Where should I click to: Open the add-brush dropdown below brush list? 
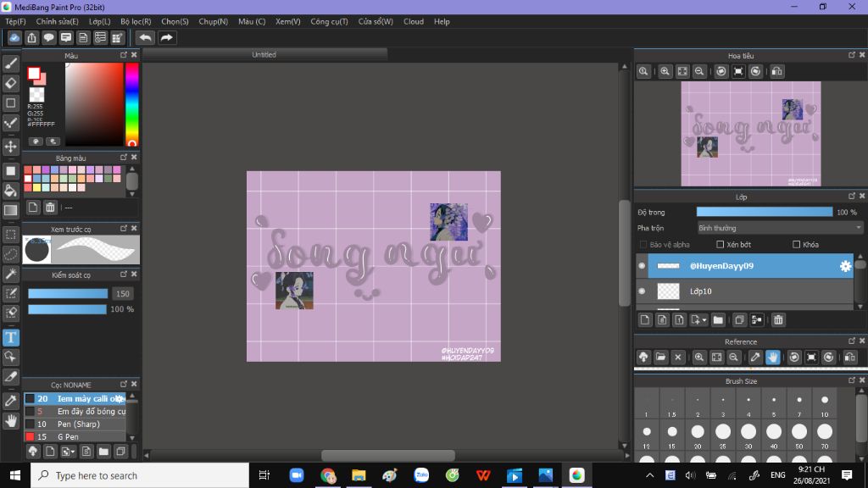point(73,452)
